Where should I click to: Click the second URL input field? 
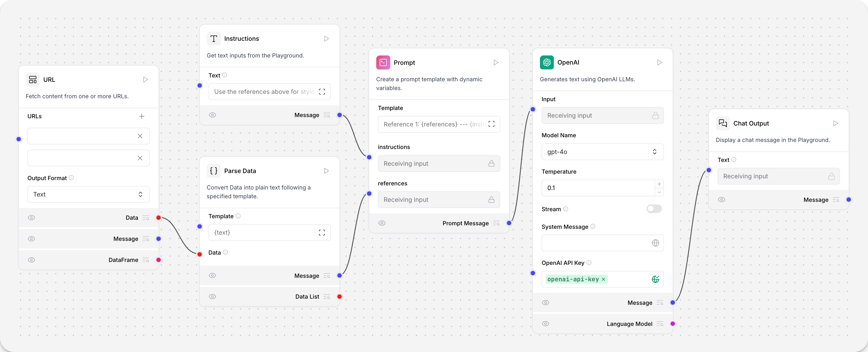88,158
